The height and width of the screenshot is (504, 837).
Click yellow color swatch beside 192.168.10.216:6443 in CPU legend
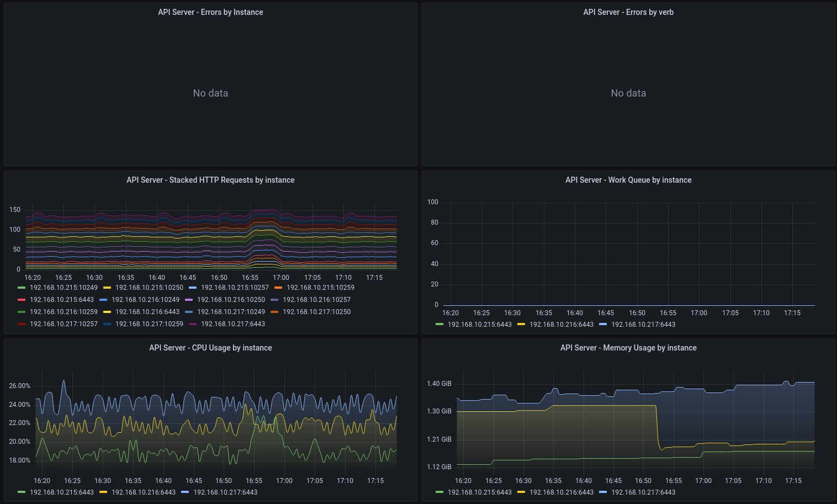coord(103,492)
